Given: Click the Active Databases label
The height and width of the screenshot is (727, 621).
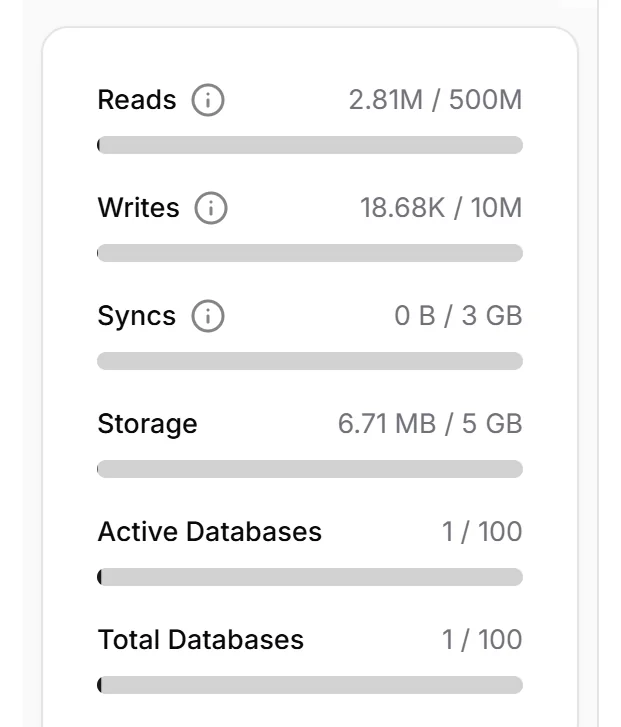Looking at the screenshot, I should tap(210, 532).
